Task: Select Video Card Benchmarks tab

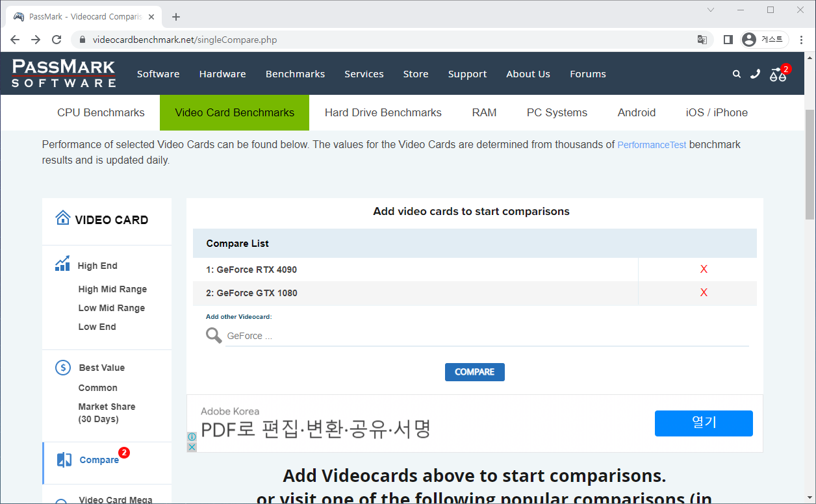Action: (x=235, y=112)
